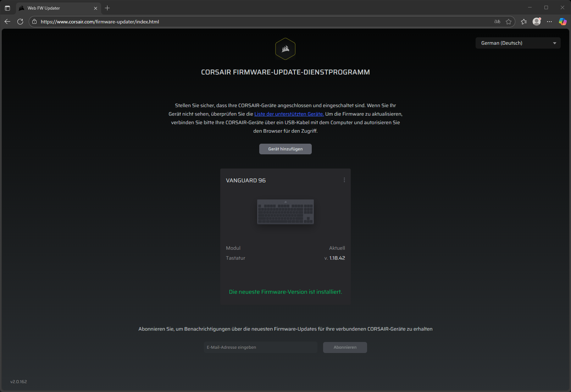The height and width of the screenshot is (392, 571).
Task: Click the translate page icon in address bar
Action: pyautogui.click(x=497, y=22)
